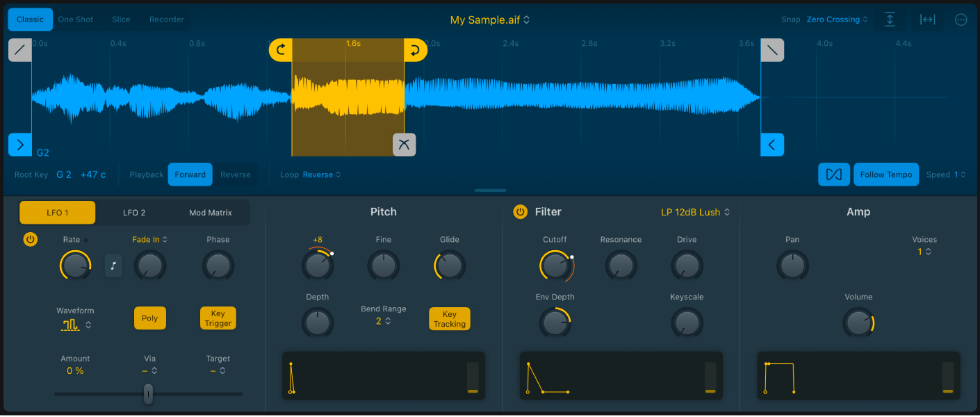Click the vertical zoom icon in the toolbar
The height and width of the screenshot is (417, 980).
(890, 19)
